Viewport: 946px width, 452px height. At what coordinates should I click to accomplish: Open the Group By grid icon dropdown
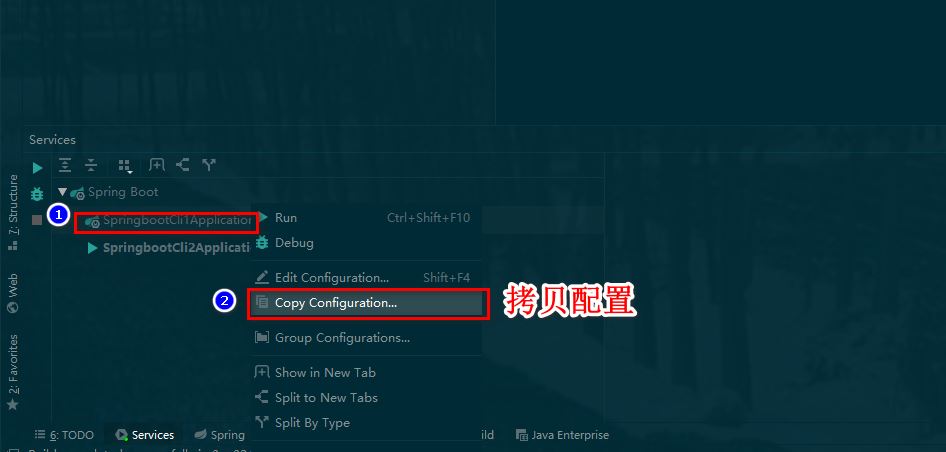pos(125,165)
